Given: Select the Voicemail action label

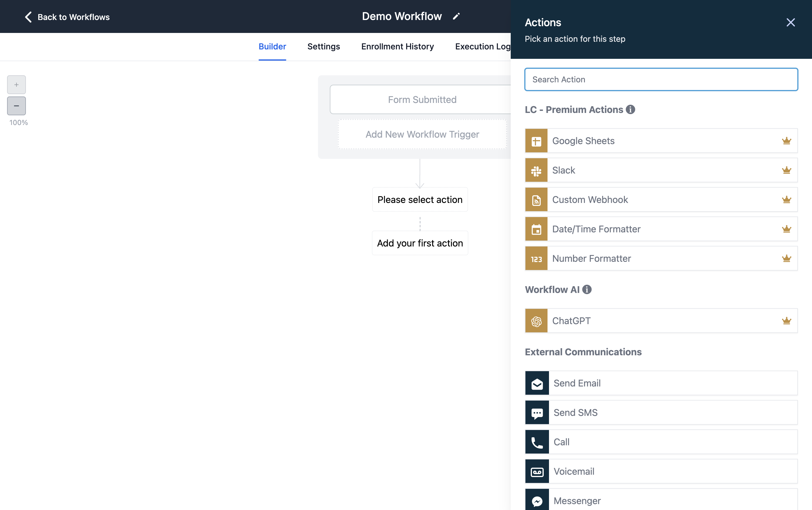Looking at the screenshot, I should 574,471.
